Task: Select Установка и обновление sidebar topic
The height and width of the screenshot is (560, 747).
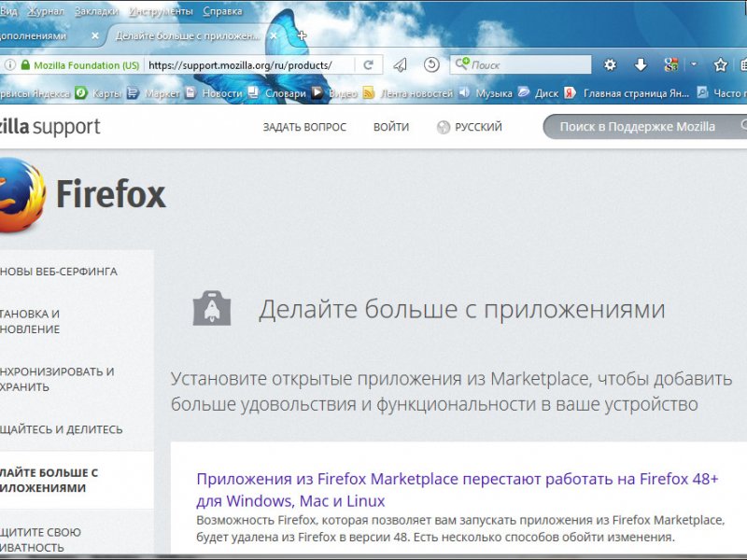Action: pyautogui.click(x=30, y=321)
